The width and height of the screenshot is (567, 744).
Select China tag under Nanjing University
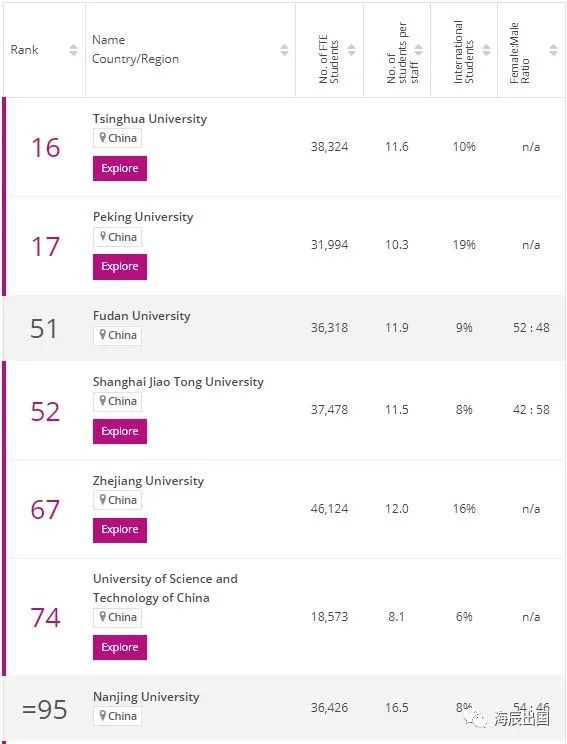click(x=117, y=716)
